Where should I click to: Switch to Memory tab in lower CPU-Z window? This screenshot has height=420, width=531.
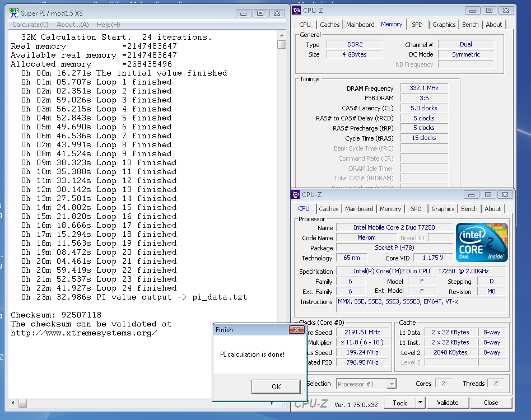[390, 209]
